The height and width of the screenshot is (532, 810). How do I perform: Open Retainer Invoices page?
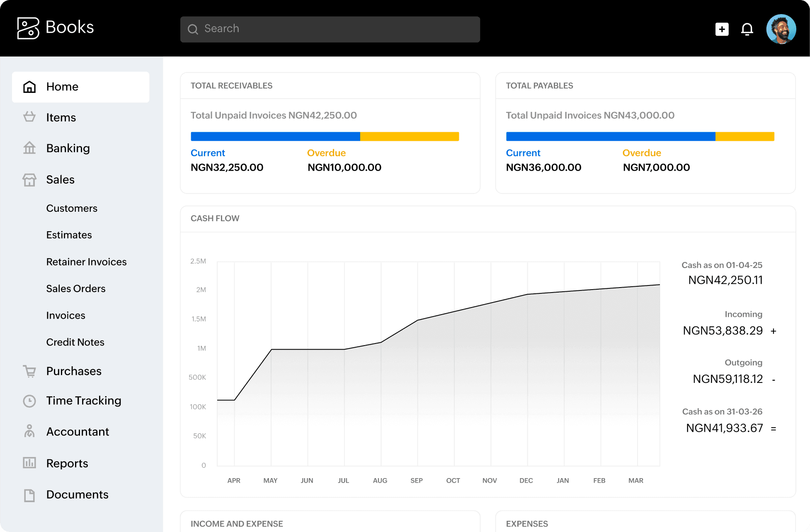(x=86, y=262)
